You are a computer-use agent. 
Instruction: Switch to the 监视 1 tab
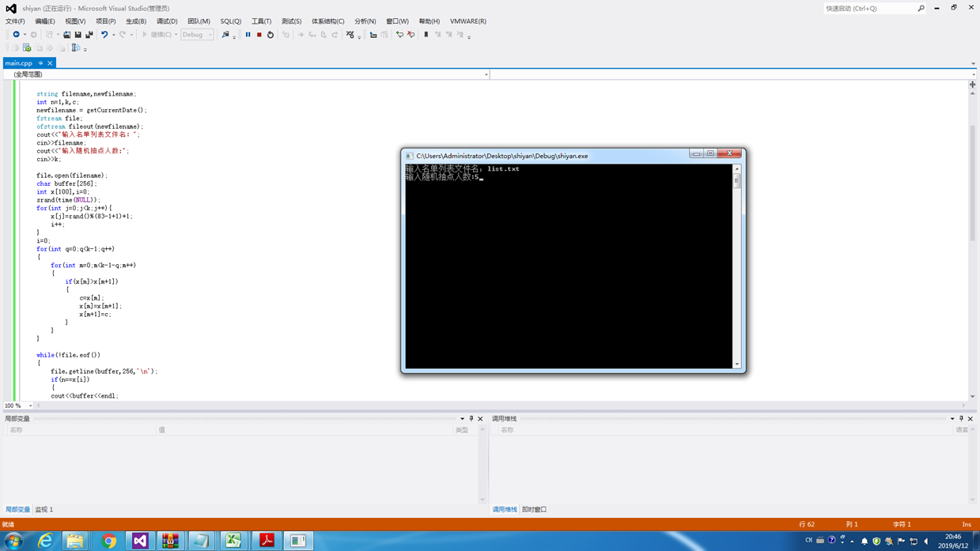point(44,510)
